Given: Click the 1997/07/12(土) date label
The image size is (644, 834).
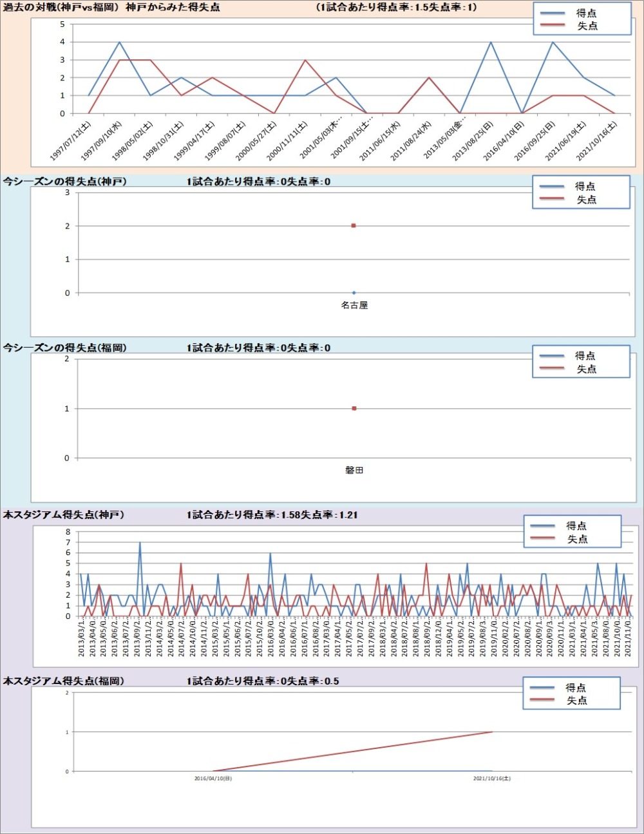Looking at the screenshot, I should click(x=71, y=142).
